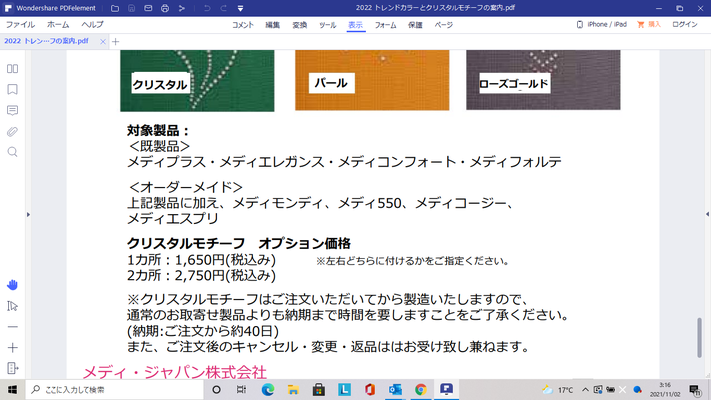Viewport: 711px width, 400px height.
Task: Open the notification center icon
Action: point(695,390)
